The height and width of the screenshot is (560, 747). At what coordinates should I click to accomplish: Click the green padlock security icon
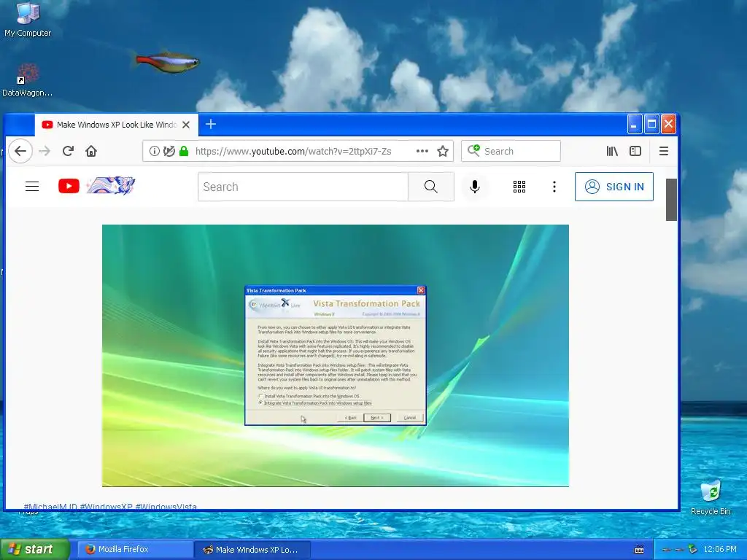[x=184, y=151]
